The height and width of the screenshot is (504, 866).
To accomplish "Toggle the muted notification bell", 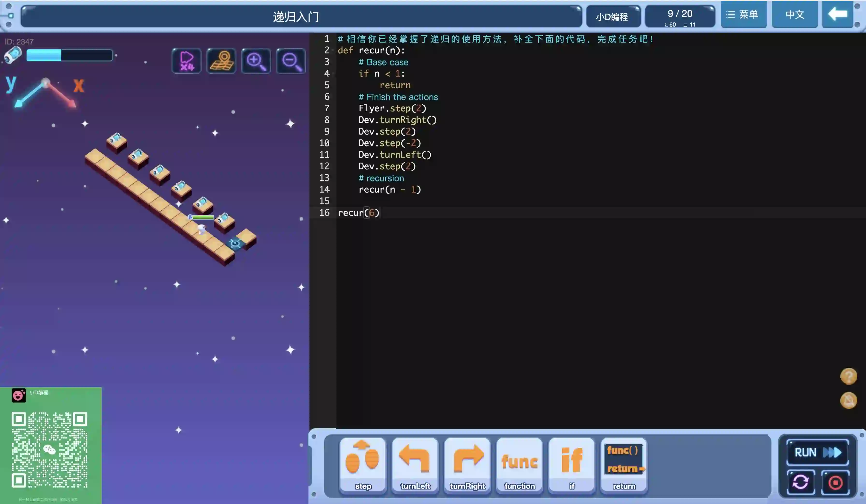I will tap(848, 400).
